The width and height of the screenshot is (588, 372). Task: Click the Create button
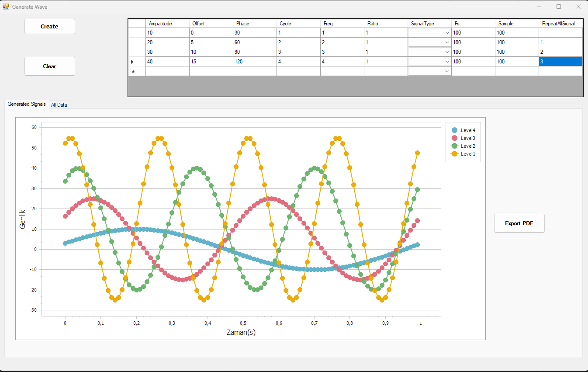coord(49,26)
